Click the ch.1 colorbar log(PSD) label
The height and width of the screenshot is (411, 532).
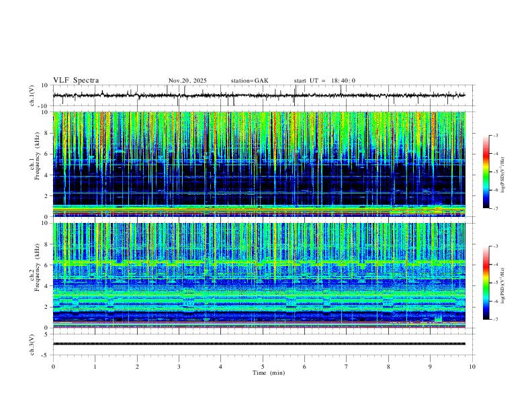point(503,175)
